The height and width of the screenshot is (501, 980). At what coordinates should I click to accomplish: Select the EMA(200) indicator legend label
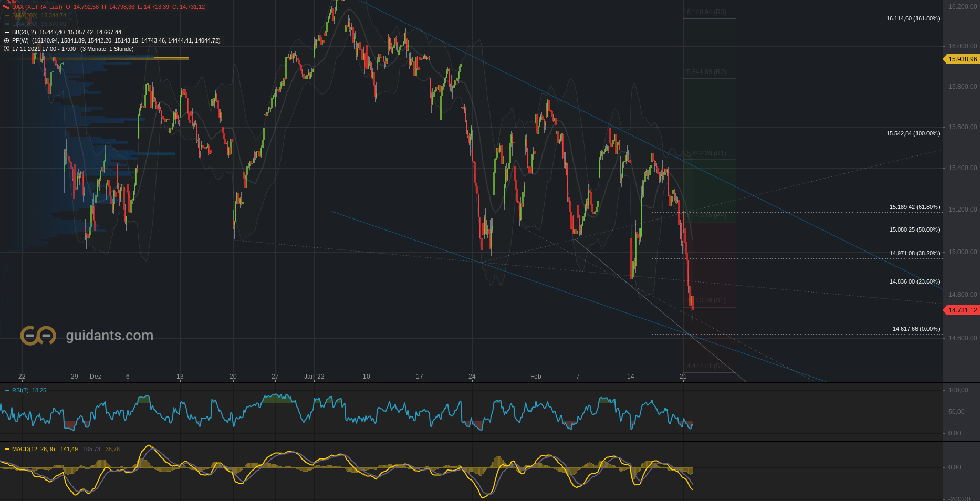(x=25, y=24)
